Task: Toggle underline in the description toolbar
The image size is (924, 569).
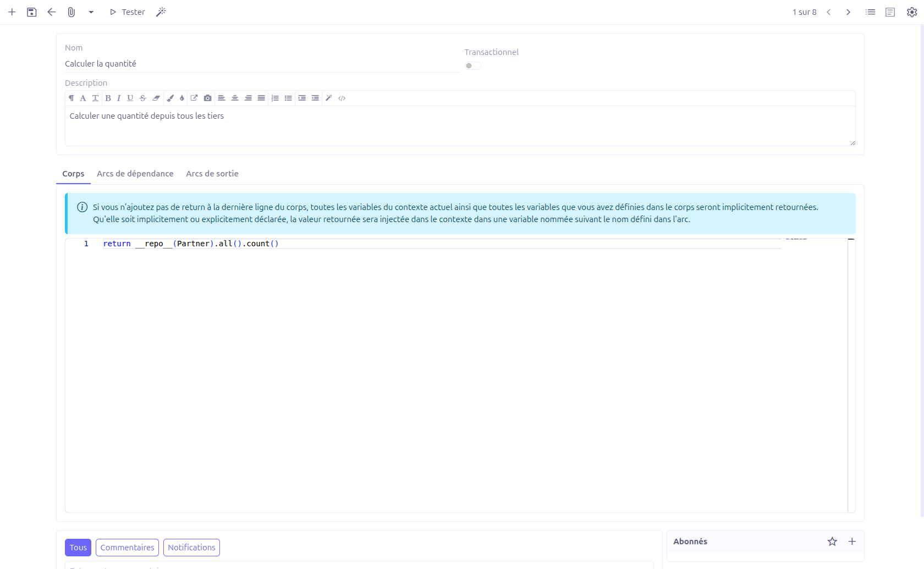Action: (130, 98)
